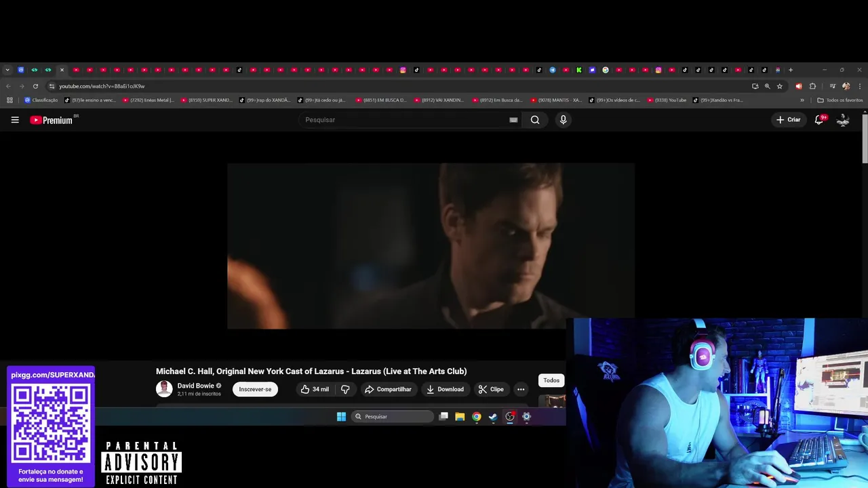Viewport: 868px width, 488px height.
Task: Open the '(8851) EM BUSCA D...' bookmark
Action: click(381, 100)
